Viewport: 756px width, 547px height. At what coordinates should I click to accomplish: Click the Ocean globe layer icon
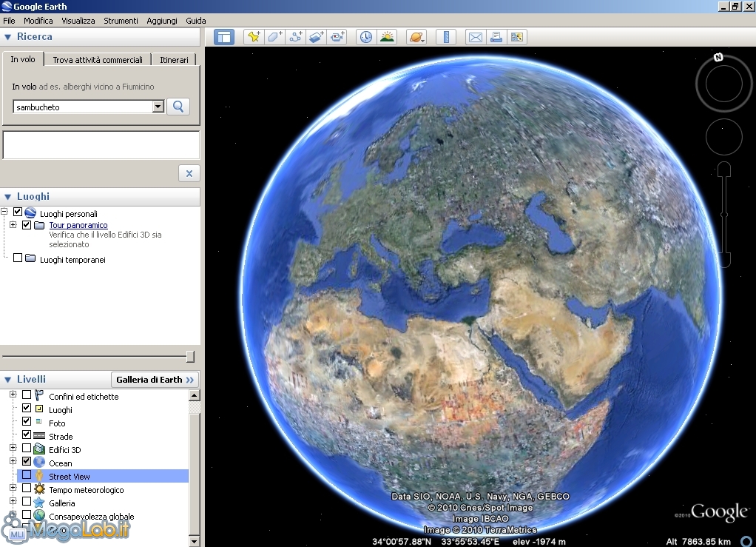39,462
